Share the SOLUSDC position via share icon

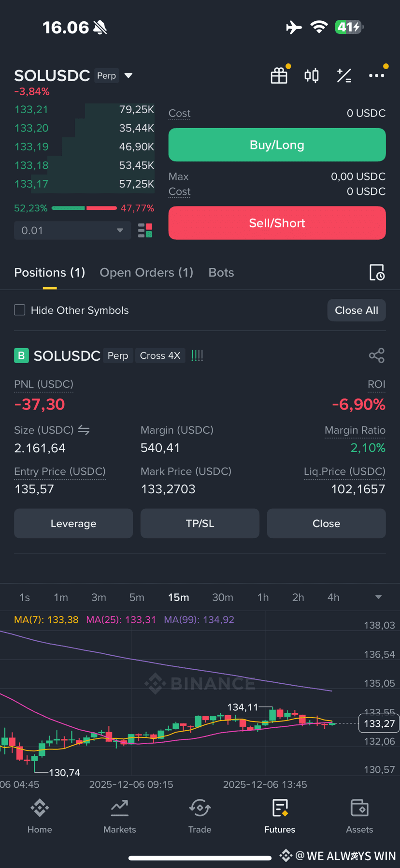pyautogui.click(x=377, y=355)
